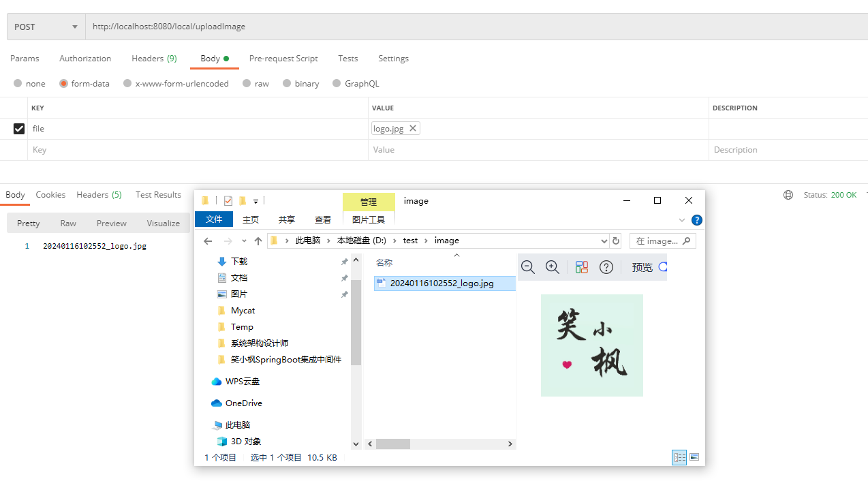Viewport: 868px width, 494px height.
Task: Select the GraphQL body type radio
Action: tap(337, 84)
